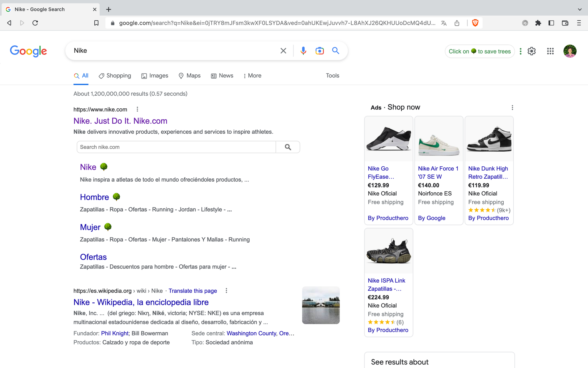
Task: Clear the search box text
Action: 283,51
